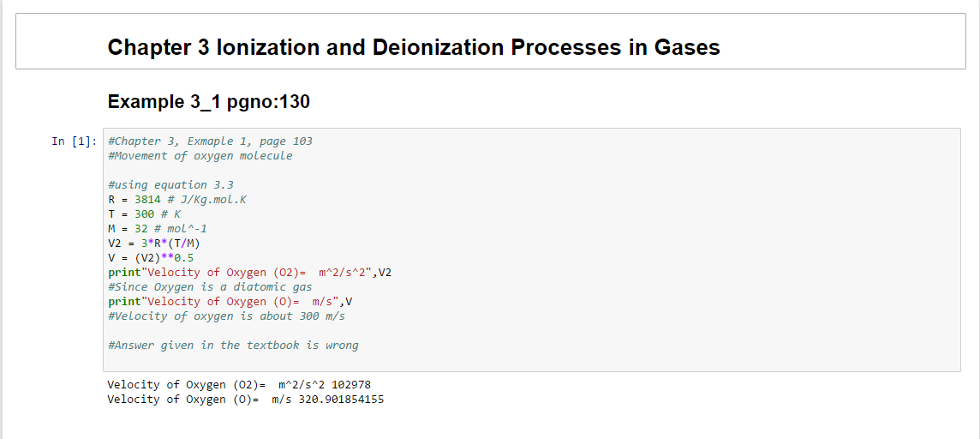Click '#Velocity of oxygen is about 300 m/s' comment

coord(227,316)
